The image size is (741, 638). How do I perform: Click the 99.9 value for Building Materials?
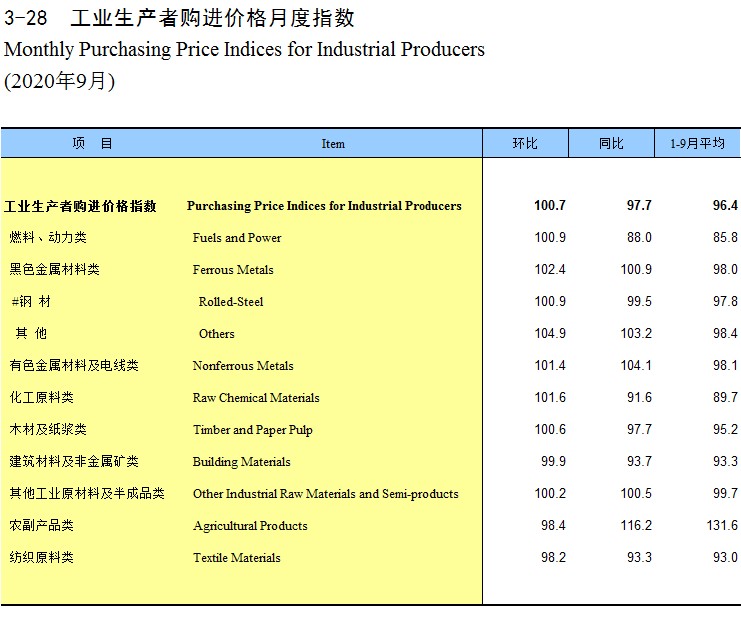click(553, 461)
